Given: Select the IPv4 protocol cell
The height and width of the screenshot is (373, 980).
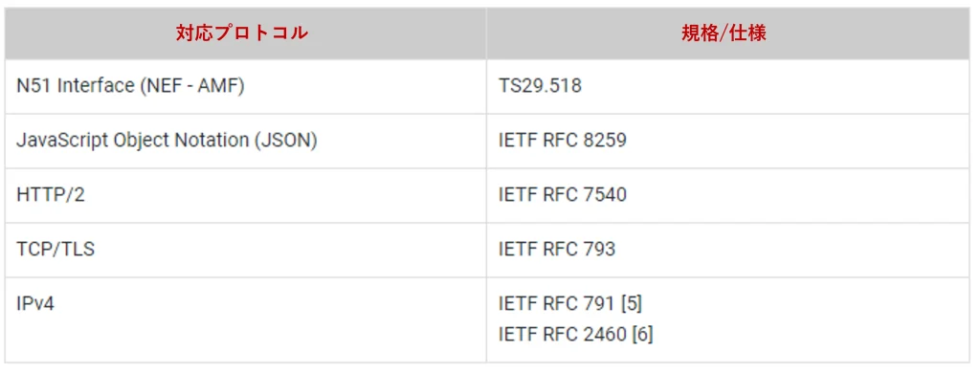Looking at the screenshot, I should [x=245, y=319].
